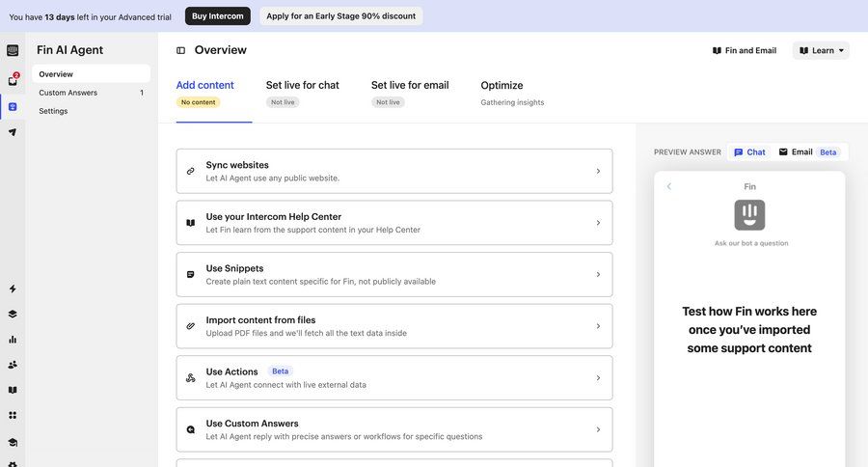Click the Ask our bot a question text

pos(751,243)
